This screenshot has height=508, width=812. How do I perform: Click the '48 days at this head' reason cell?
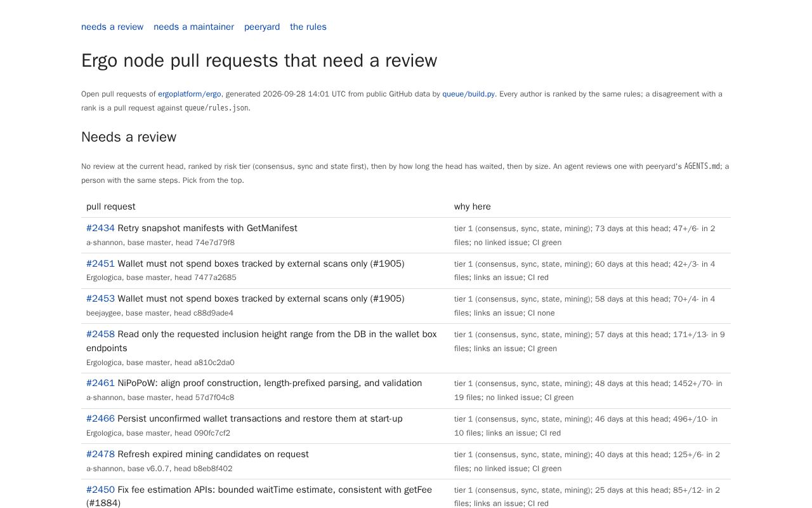point(589,391)
